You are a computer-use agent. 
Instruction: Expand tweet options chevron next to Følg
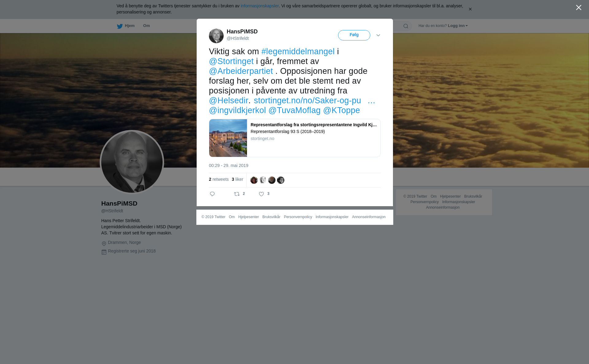(x=378, y=35)
